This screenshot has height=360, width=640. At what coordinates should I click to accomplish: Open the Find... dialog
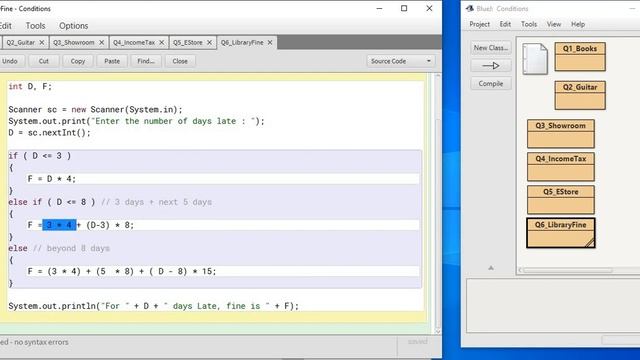point(146,61)
